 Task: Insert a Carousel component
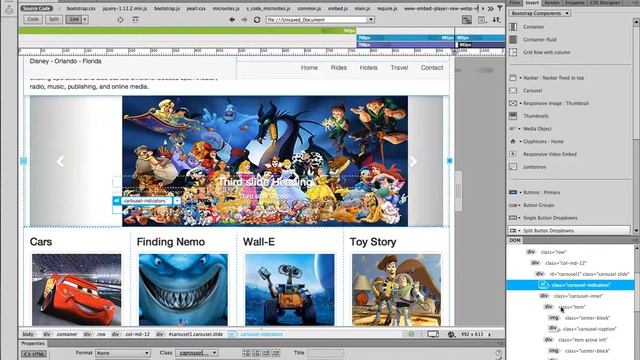click(532, 91)
